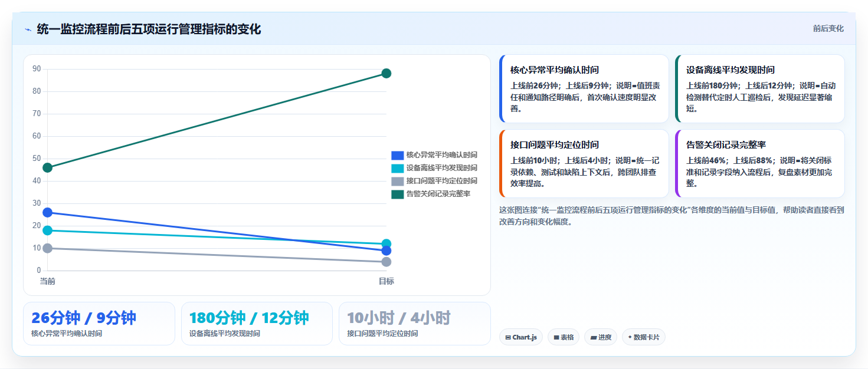Click the 当前 x-axis label
Viewport: 868px width, 369px height.
coord(47,281)
